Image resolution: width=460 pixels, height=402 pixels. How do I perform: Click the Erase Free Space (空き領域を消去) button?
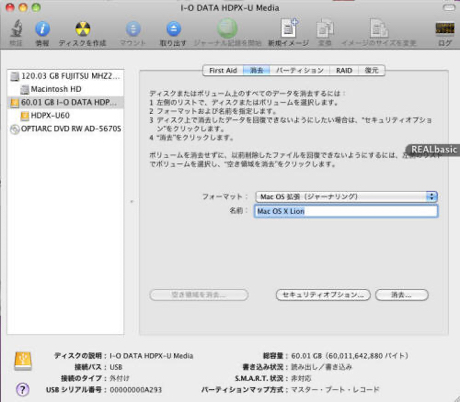click(x=199, y=295)
